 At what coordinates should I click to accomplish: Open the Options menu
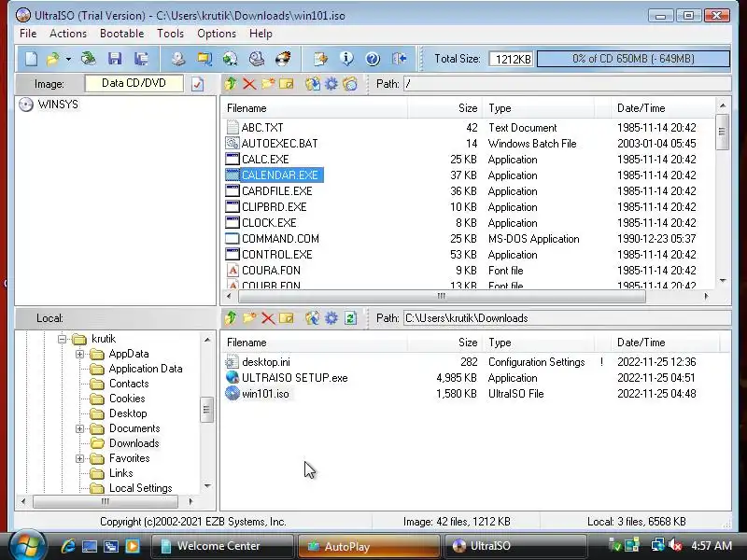point(217,34)
